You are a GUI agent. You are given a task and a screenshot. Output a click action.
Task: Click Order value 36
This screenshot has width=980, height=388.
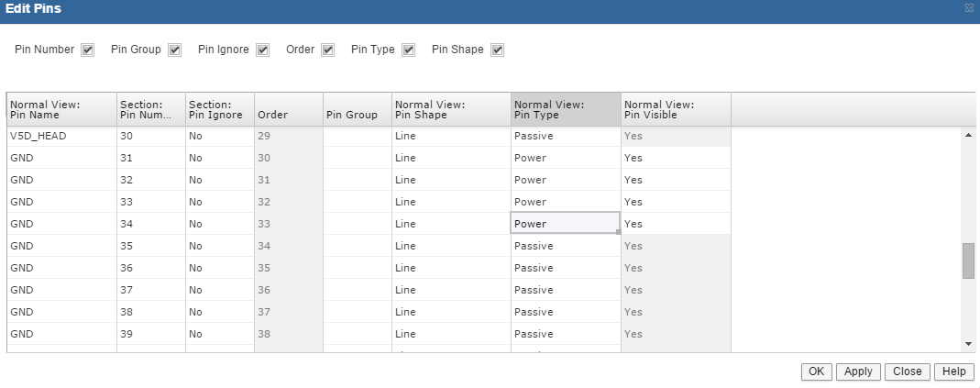289,290
